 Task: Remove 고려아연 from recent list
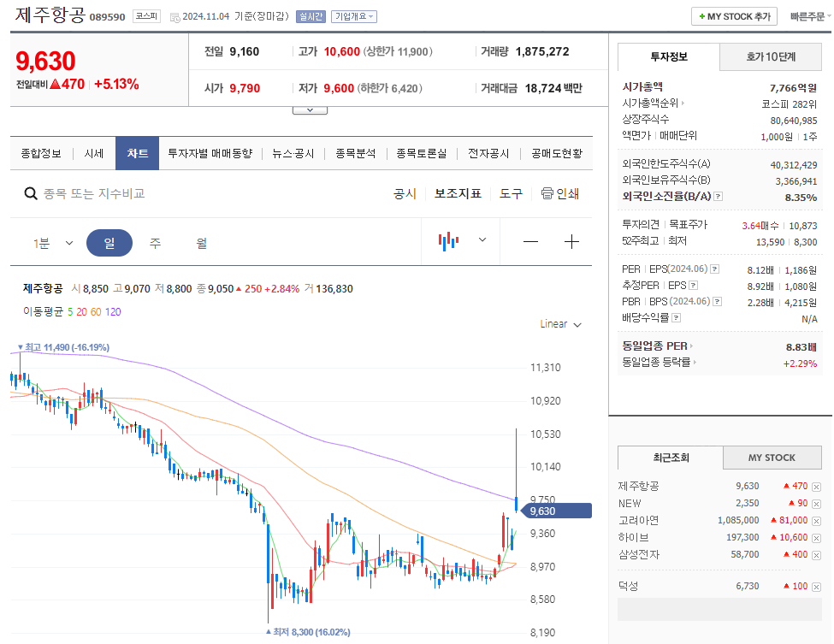816,521
